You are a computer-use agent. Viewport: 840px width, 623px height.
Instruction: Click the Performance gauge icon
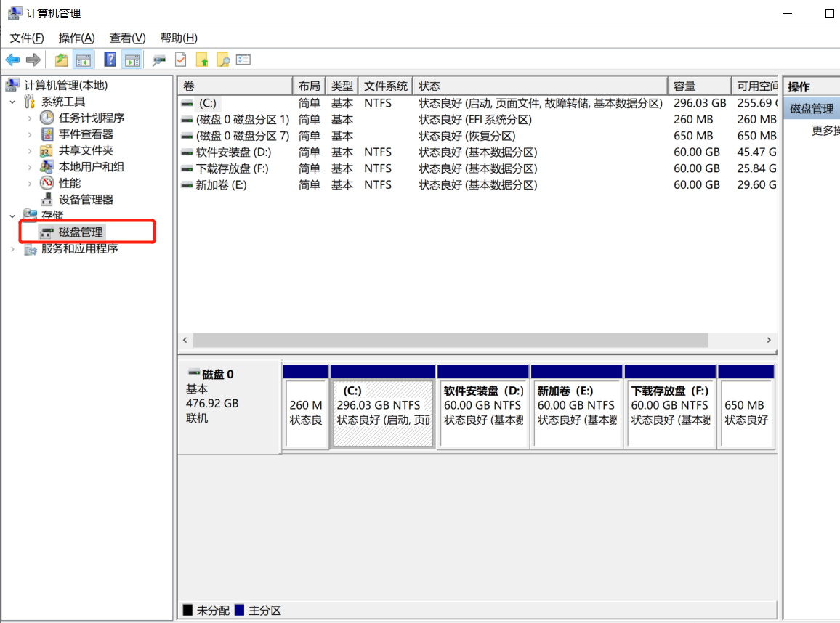[x=47, y=183]
